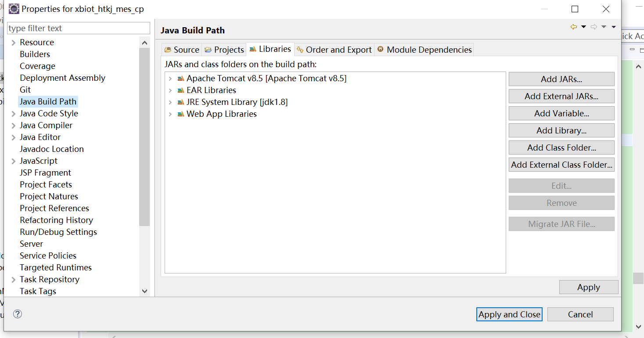The image size is (644, 338).
Task: Click inside the type filter text field
Action: (78, 28)
